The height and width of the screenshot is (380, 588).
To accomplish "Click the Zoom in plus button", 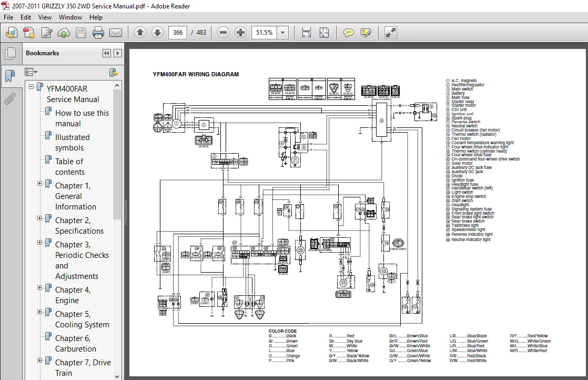I will coord(240,33).
